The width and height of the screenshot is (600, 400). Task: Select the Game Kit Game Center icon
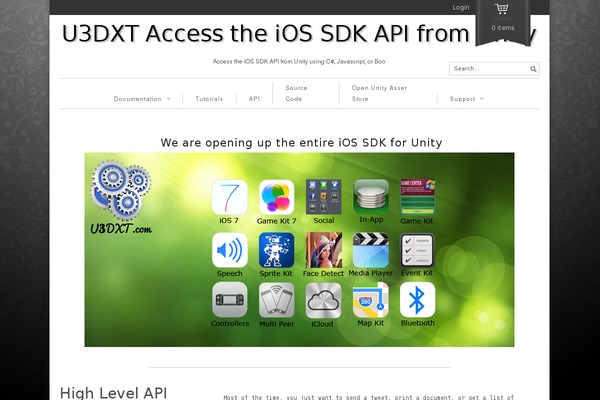(417, 197)
